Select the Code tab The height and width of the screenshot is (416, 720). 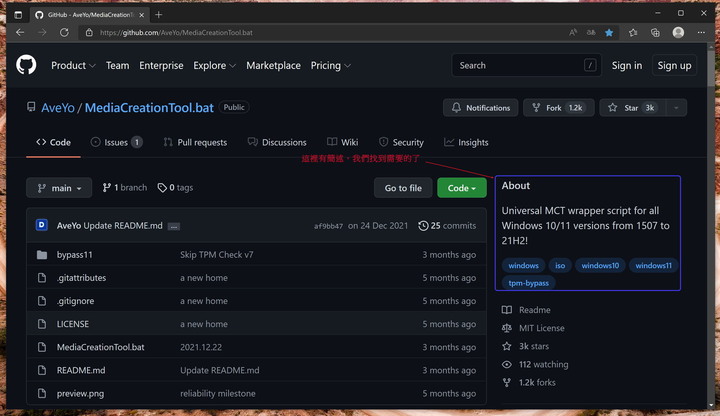click(54, 142)
